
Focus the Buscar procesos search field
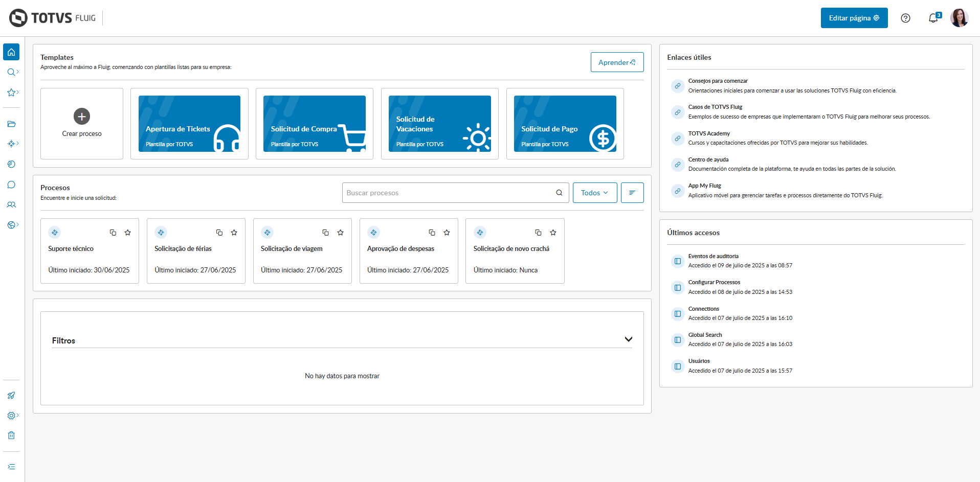pos(455,193)
